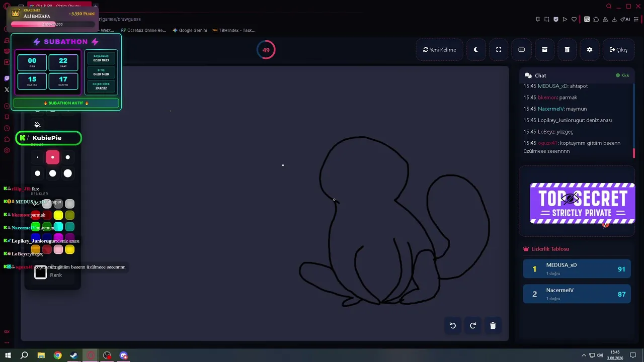Open the keyboard icon button
This screenshot has width=644, height=362.
pos(521,50)
